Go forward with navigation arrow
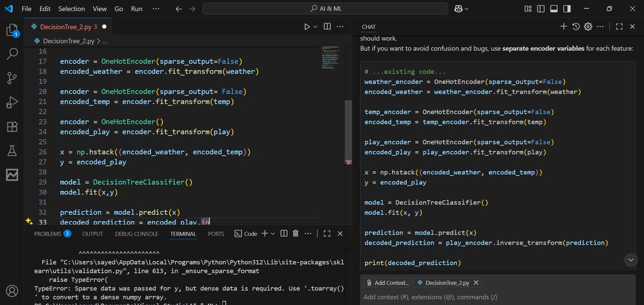 [x=192, y=9]
